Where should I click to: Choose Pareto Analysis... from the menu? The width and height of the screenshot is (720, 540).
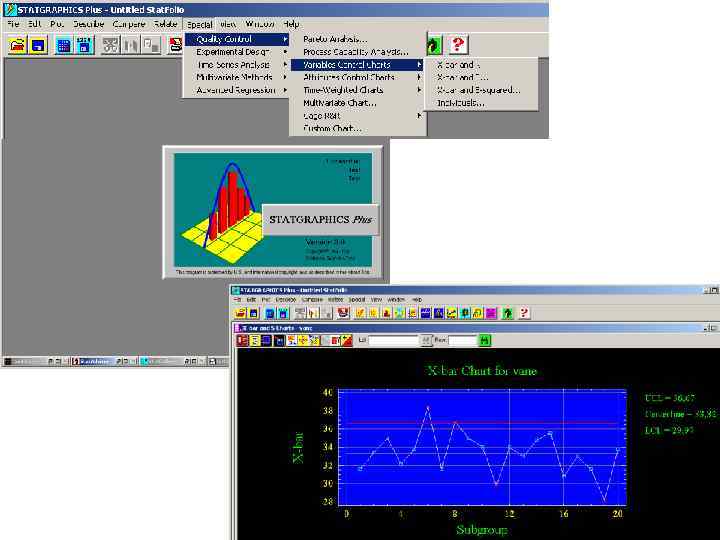[x=357, y=39]
